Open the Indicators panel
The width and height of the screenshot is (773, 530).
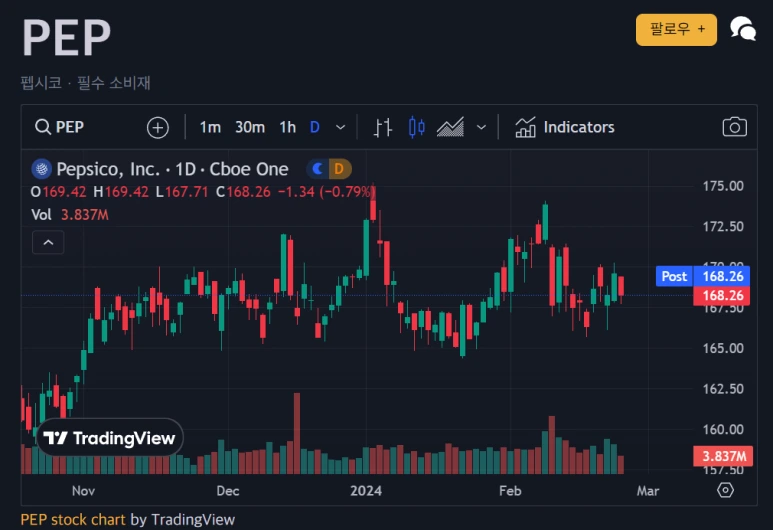tap(565, 127)
